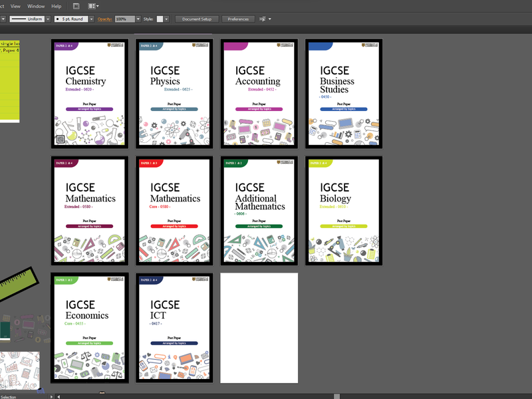
Task: Click the align selection icon after Preferences
Action: (x=261, y=19)
